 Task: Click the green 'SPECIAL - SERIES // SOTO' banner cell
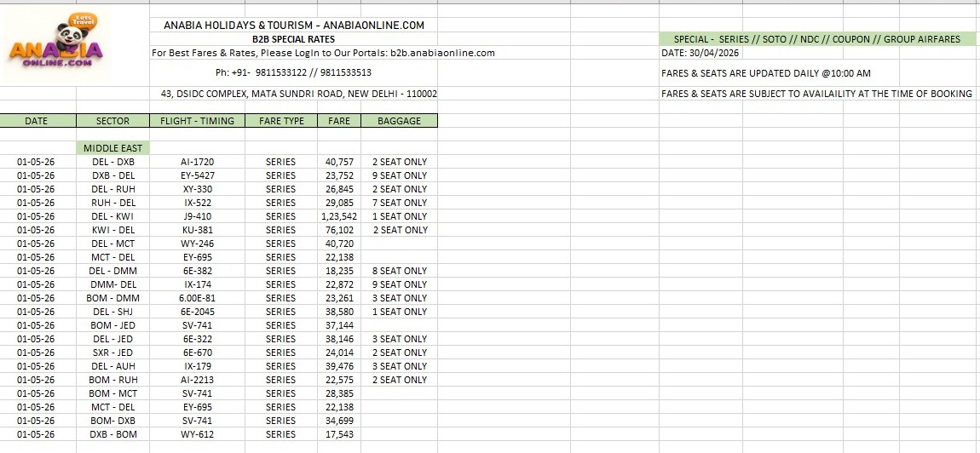pos(817,39)
